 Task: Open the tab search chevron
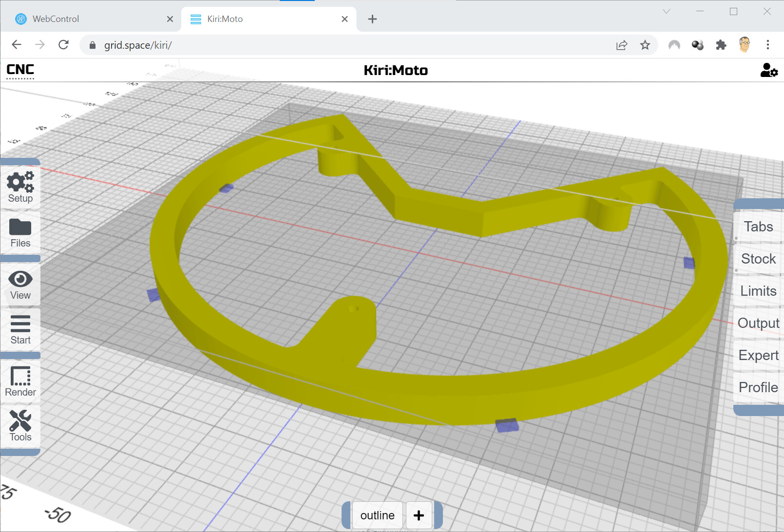(x=667, y=11)
